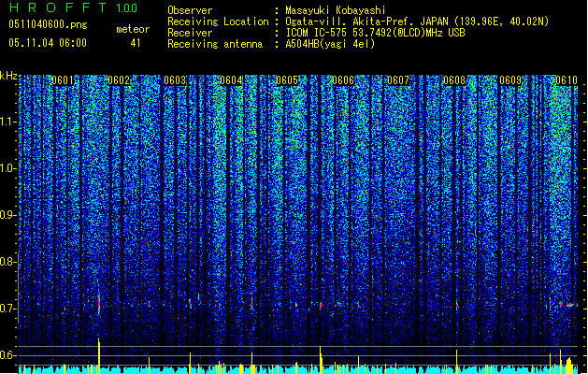
Task: Click the 0.7 kHz axis label
Action: (8, 309)
